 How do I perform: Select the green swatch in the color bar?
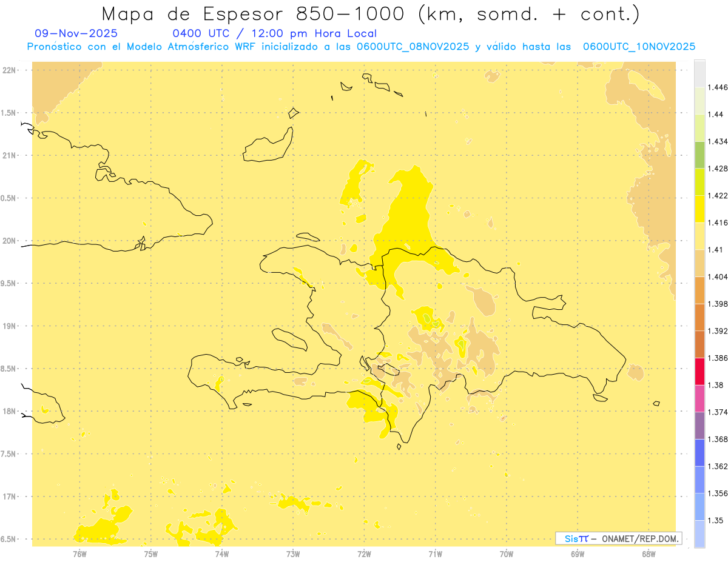(x=699, y=155)
